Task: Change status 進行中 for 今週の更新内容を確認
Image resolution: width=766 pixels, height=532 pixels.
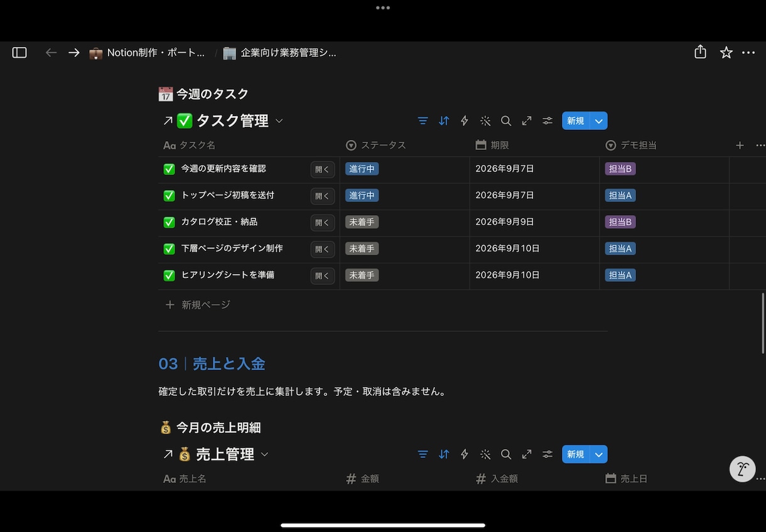Action: 362,169
